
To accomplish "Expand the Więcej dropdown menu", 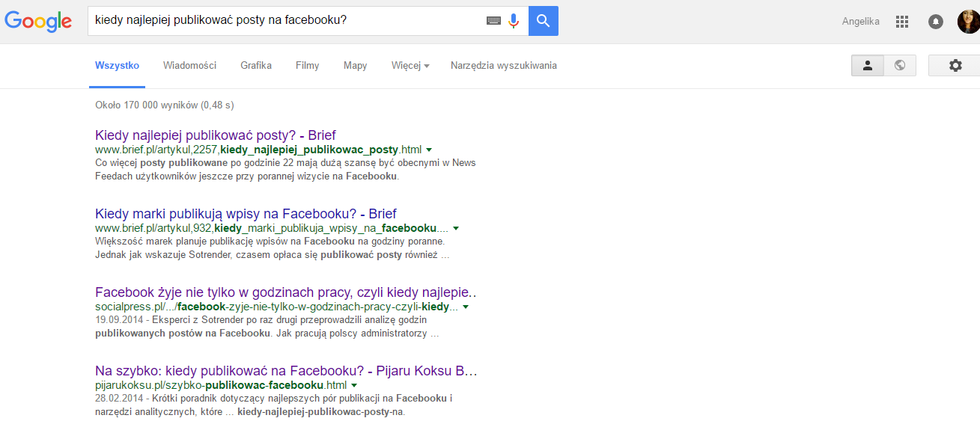I will (410, 66).
